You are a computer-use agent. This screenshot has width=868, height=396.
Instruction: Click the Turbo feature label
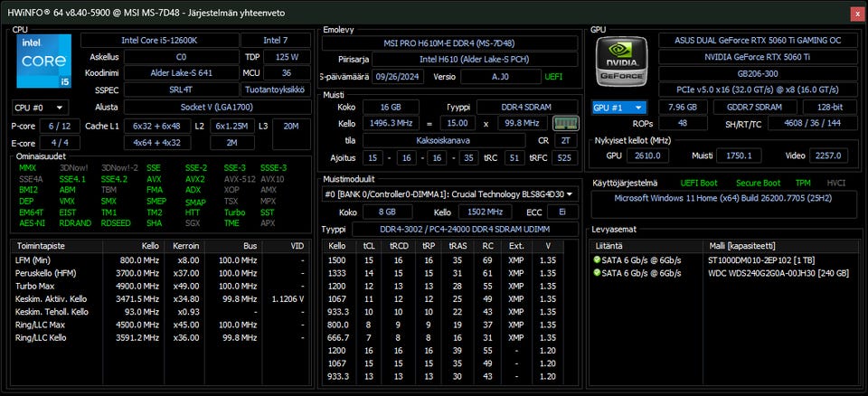point(234,212)
